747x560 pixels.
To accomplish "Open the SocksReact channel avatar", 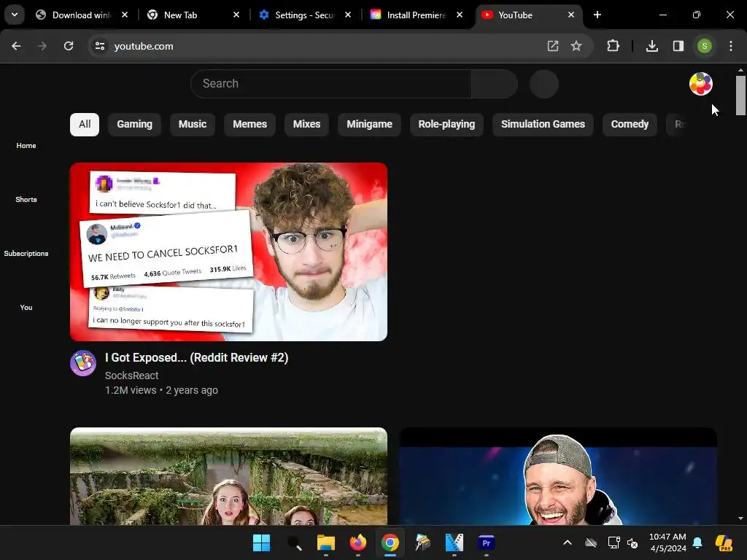I will 83,363.
